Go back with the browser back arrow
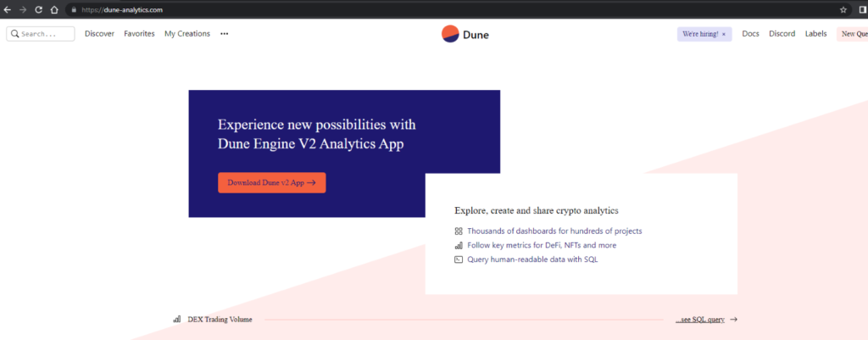The width and height of the screenshot is (868, 340). click(x=7, y=9)
